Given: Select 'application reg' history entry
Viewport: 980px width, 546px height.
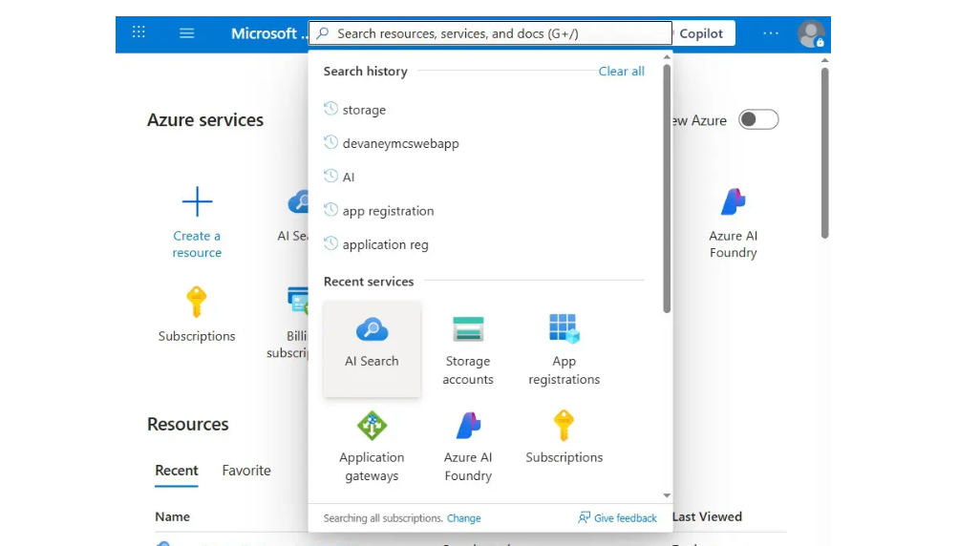Looking at the screenshot, I should click(x=386, y=245).
